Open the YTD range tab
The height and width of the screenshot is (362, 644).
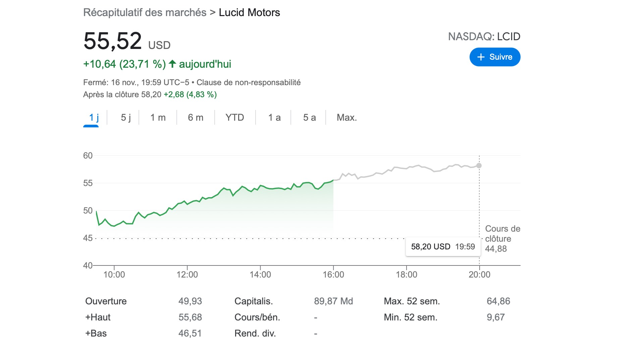click(x=235, y=118)
